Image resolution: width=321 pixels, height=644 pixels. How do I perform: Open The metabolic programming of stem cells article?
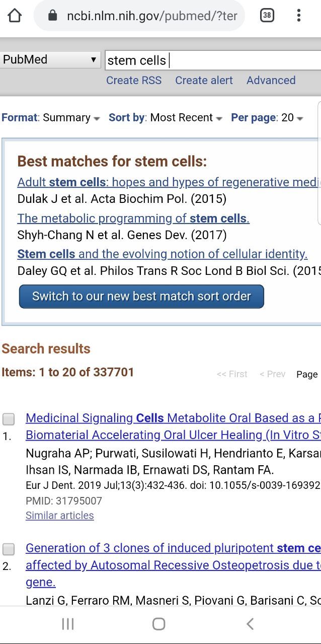[x=133, y=218]
